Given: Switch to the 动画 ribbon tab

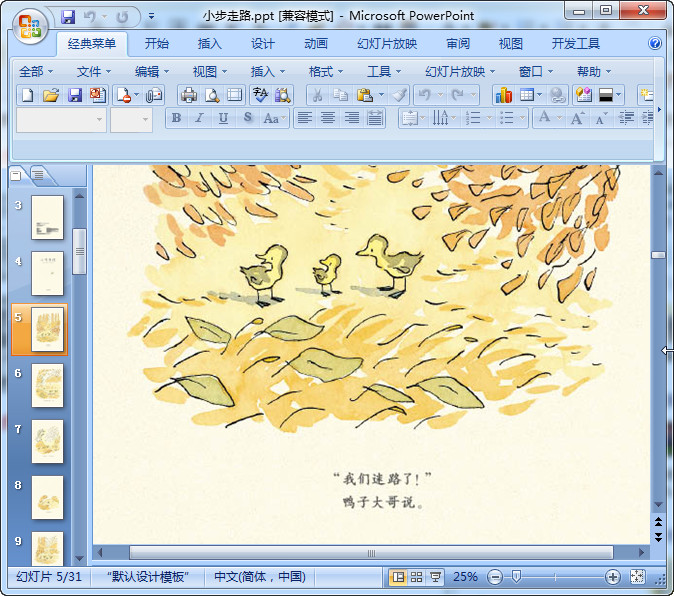Looking at the screenshot, I should click(316, 43).
